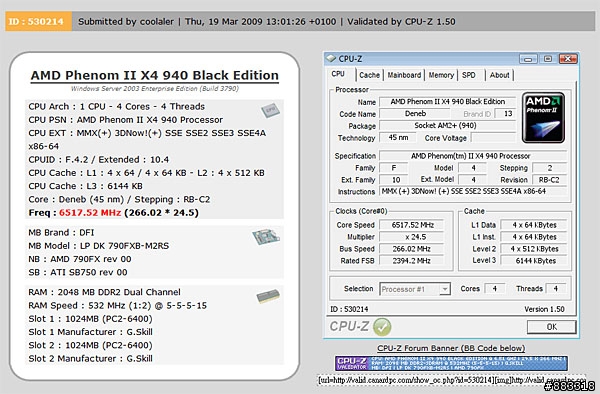Select the CPU tab

coord(338,74)
